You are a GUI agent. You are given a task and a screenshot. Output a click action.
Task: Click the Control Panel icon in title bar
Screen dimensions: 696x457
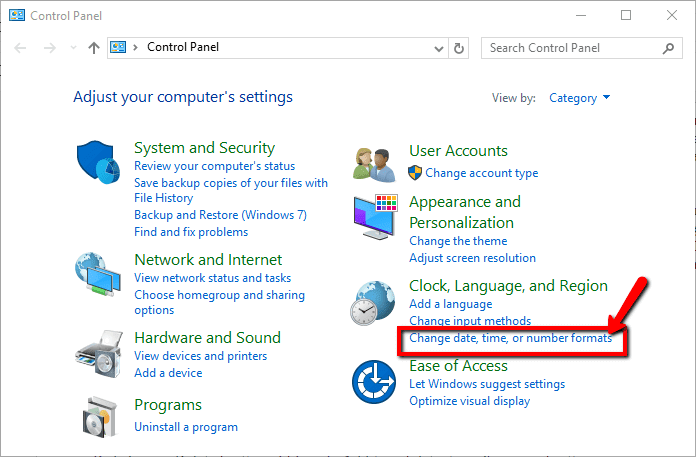[x=17, y=16]
